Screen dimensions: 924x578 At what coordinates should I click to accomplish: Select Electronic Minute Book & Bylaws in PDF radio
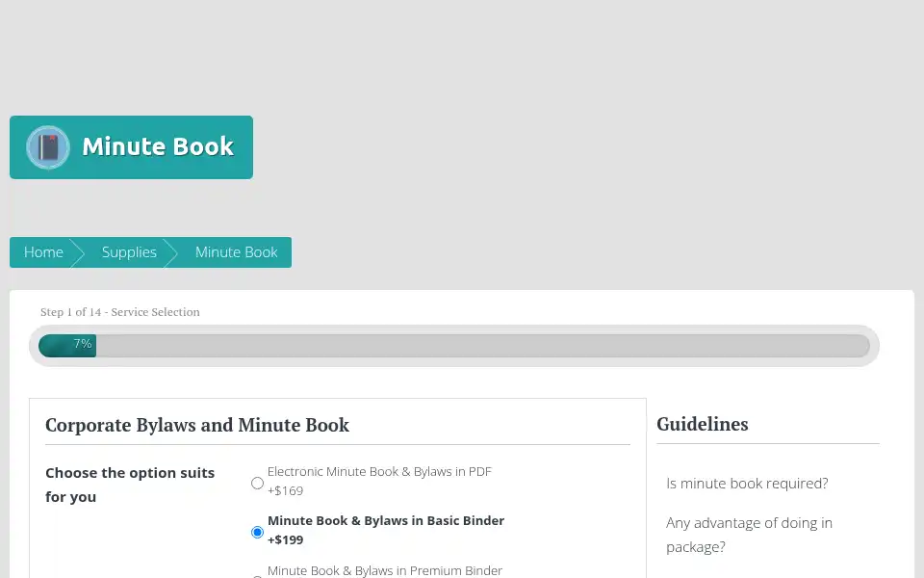click(257, 483)
